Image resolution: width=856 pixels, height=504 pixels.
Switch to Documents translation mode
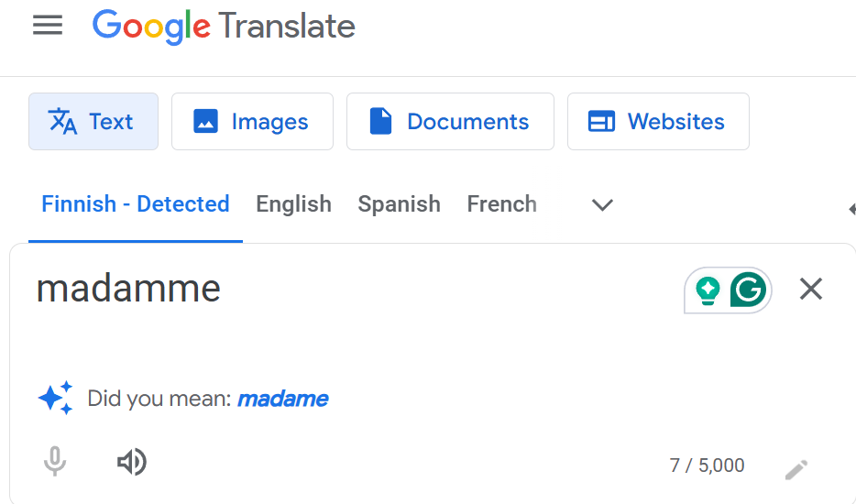pos(450,121)
